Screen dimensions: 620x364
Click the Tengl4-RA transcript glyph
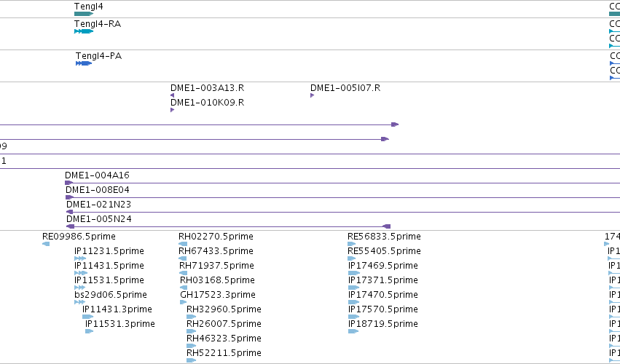(x=84, y=31)
